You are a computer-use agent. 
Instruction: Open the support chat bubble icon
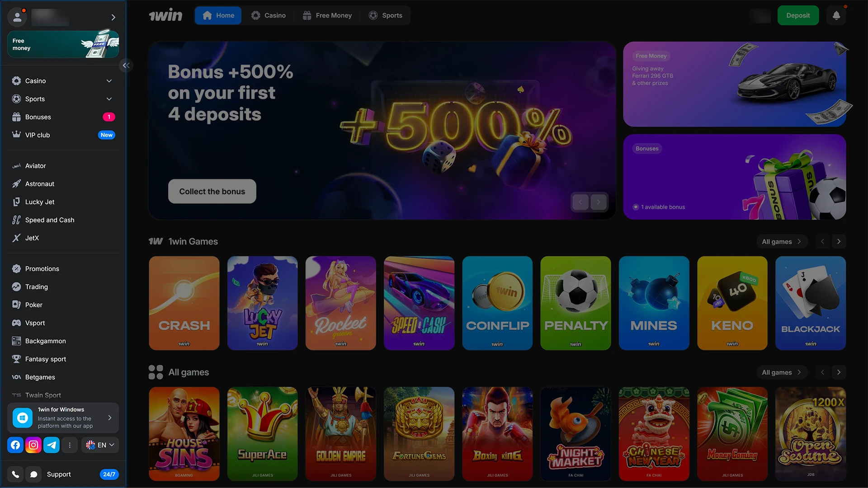[33, 474]
